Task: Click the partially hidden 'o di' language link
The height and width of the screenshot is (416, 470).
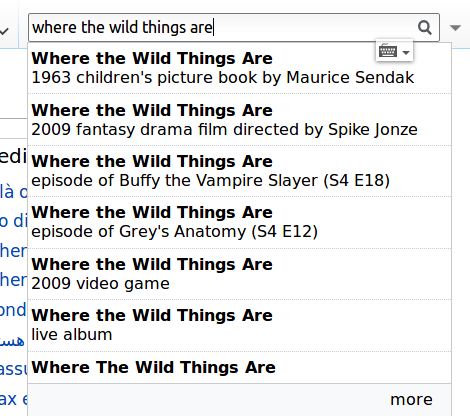Action: [x=13, y=221]
